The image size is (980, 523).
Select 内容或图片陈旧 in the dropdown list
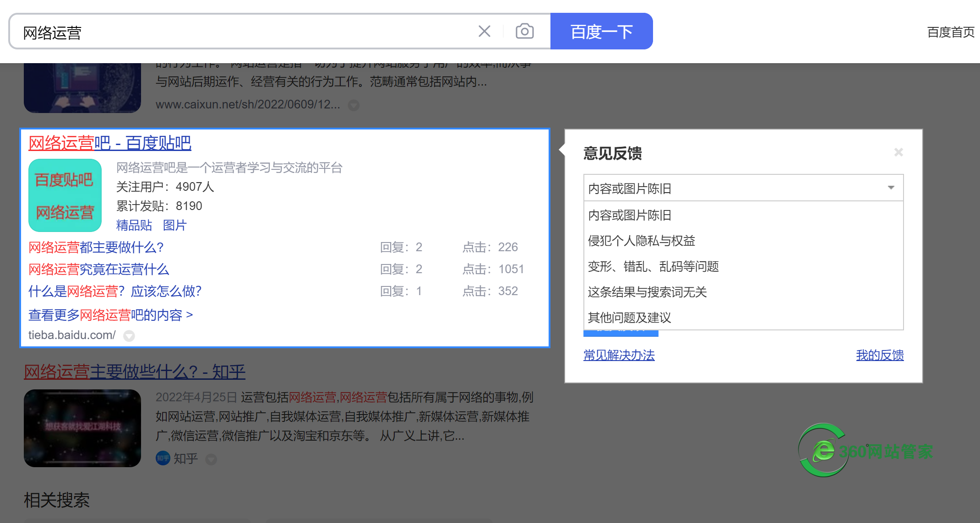click(743, 215)
